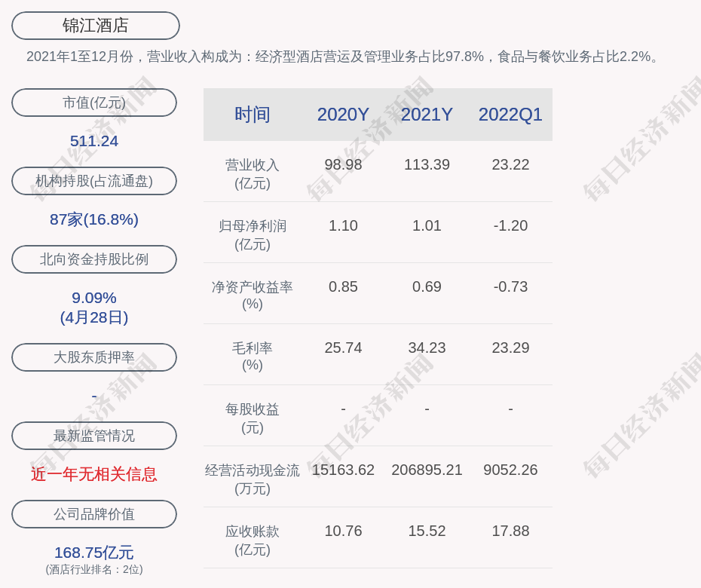This screenshot has height=588, width=701.
Task: Select the net profit value 1.10
Action: point(344,226)
